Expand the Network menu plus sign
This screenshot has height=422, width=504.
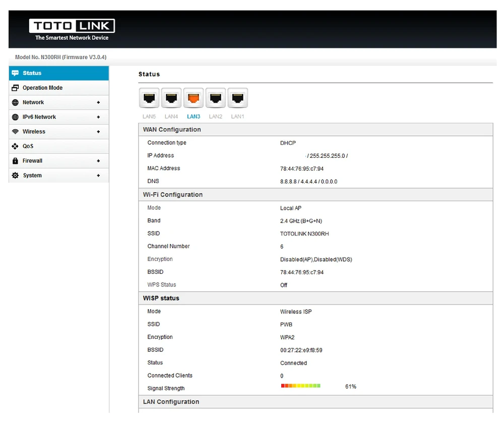[98, 102]
